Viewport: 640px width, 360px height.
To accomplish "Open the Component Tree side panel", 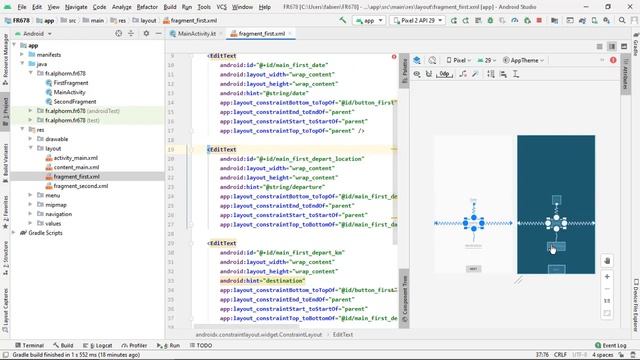I will [x=404, y=299].
